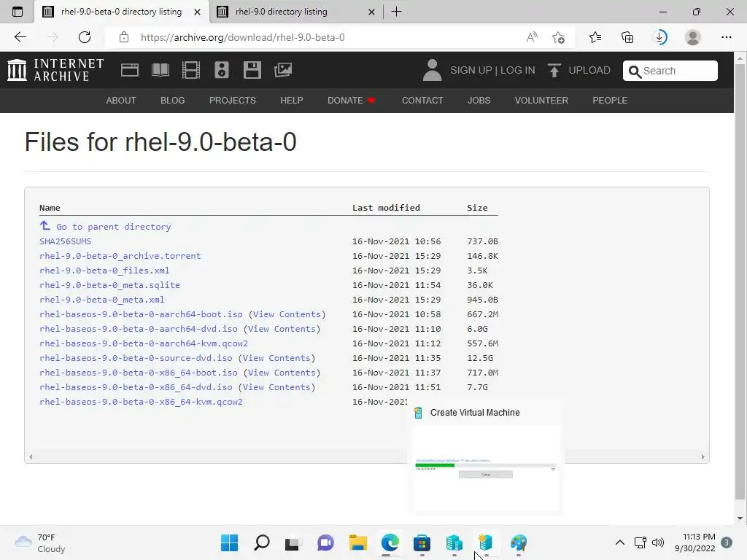View Contents of source-dvd.iso

coord(276,358)
